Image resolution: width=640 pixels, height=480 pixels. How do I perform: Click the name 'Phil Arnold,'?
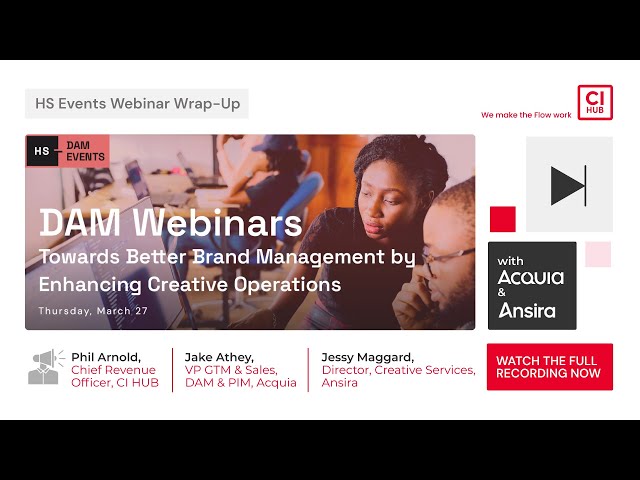(x=106, y=357)
